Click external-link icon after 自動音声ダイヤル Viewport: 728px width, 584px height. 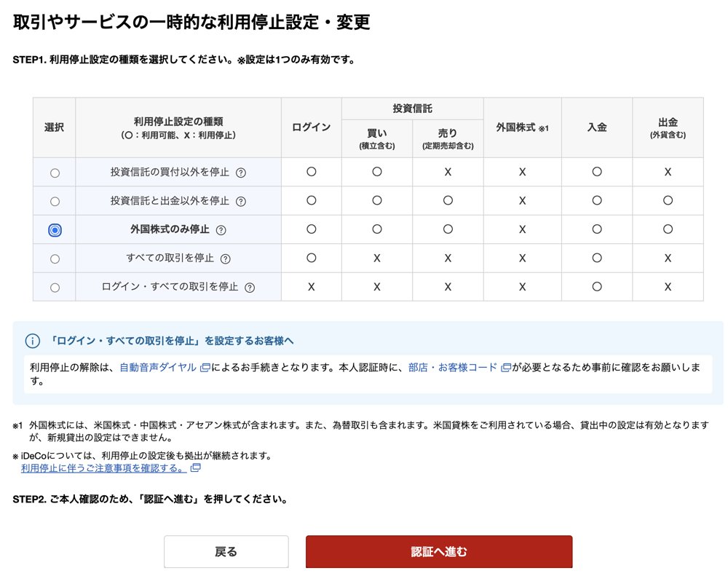coord(205,368)
